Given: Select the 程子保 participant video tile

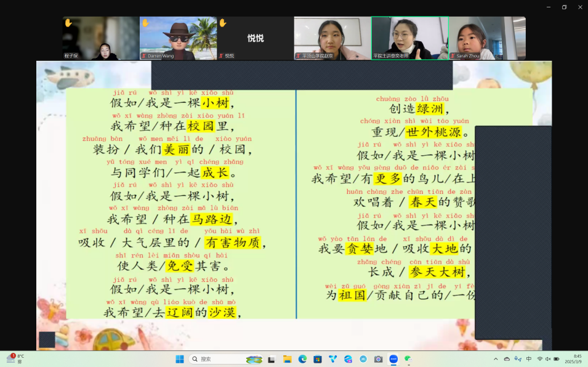Looking at the screenshot, I should click(x=100, y=38).
